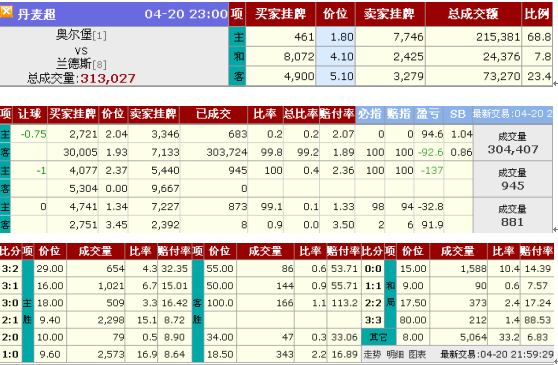Image resolution: width=558 pixels, height=365 pixels.
Task: Select the 其它 score option cell
Action: pos(378,337)
